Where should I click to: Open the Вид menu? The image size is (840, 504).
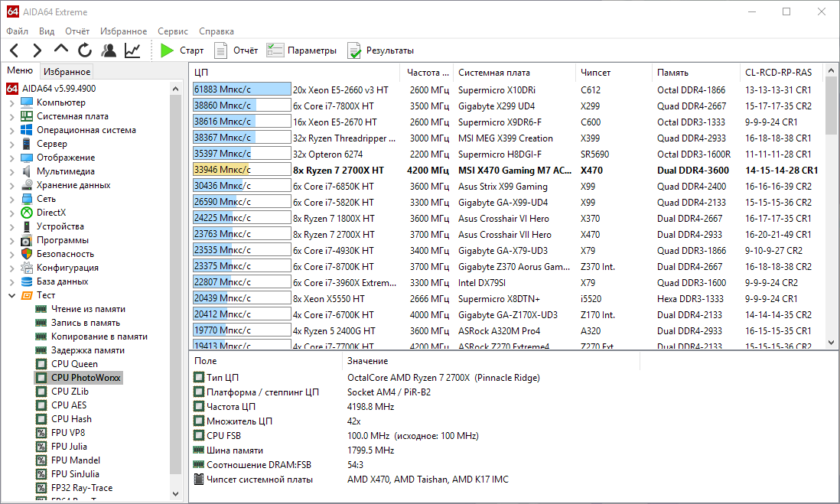[47, 31]
